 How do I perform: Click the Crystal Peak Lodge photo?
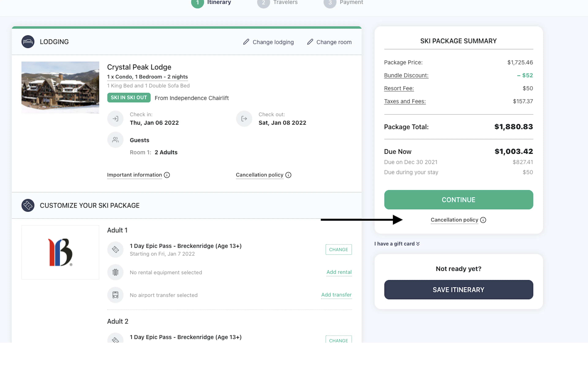60,87
